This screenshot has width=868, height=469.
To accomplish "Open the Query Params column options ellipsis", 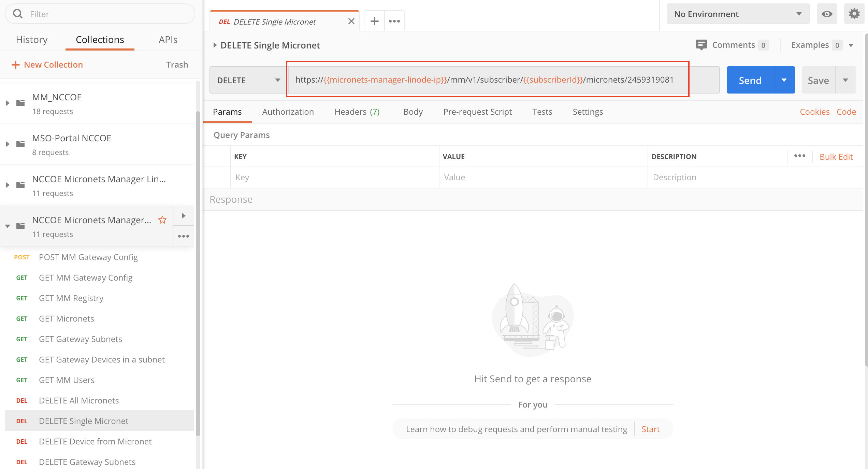I will pyautogui.click(x=799, y=156).
